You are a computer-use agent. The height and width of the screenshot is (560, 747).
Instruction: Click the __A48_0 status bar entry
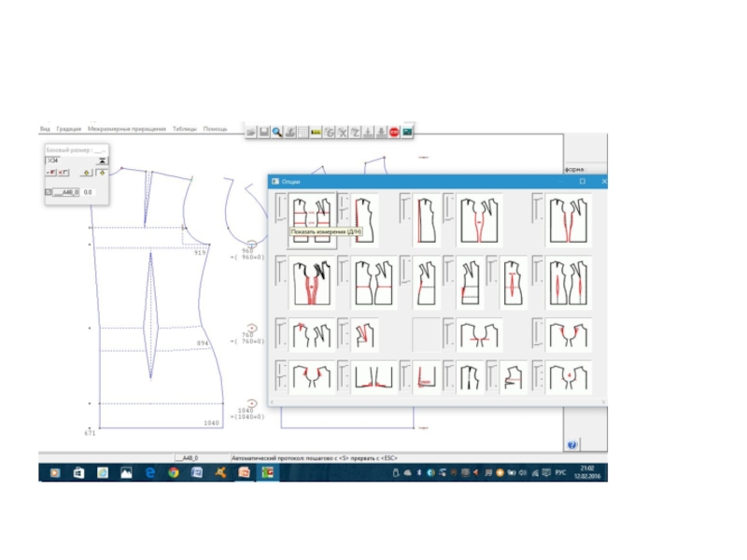[x=187, y=458]
